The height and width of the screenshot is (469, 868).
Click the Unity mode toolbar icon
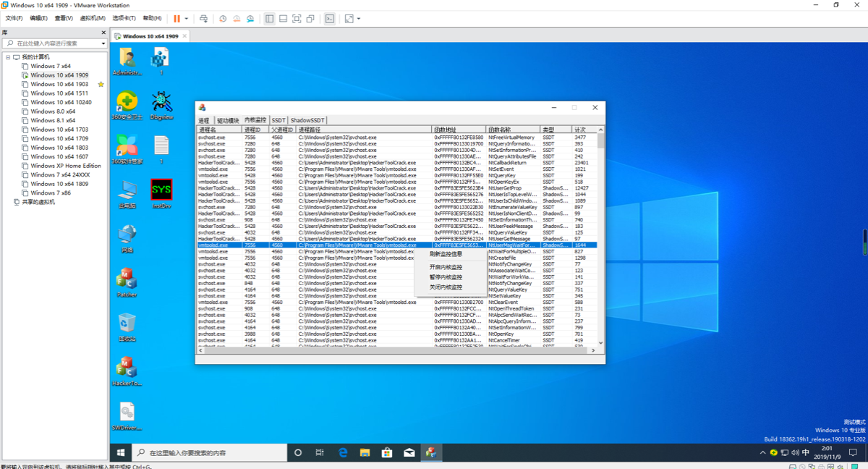tap(310, 18)
